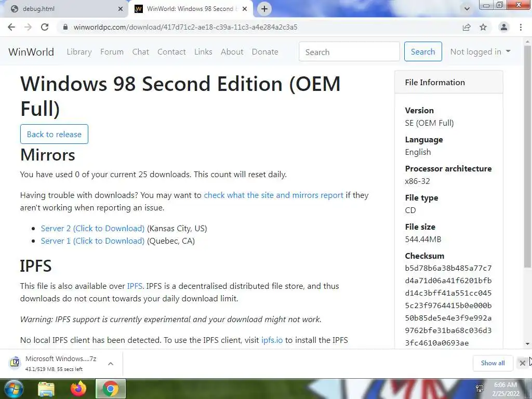Screen dimensions: 532x399
Task: Click the Back to release button
Action: tap(54, 134)
